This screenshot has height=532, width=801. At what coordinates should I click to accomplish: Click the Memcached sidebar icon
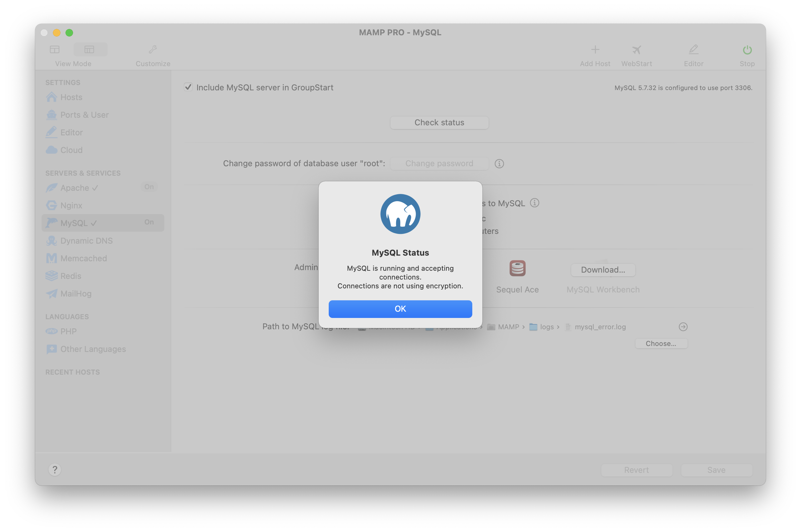[51, 258]
